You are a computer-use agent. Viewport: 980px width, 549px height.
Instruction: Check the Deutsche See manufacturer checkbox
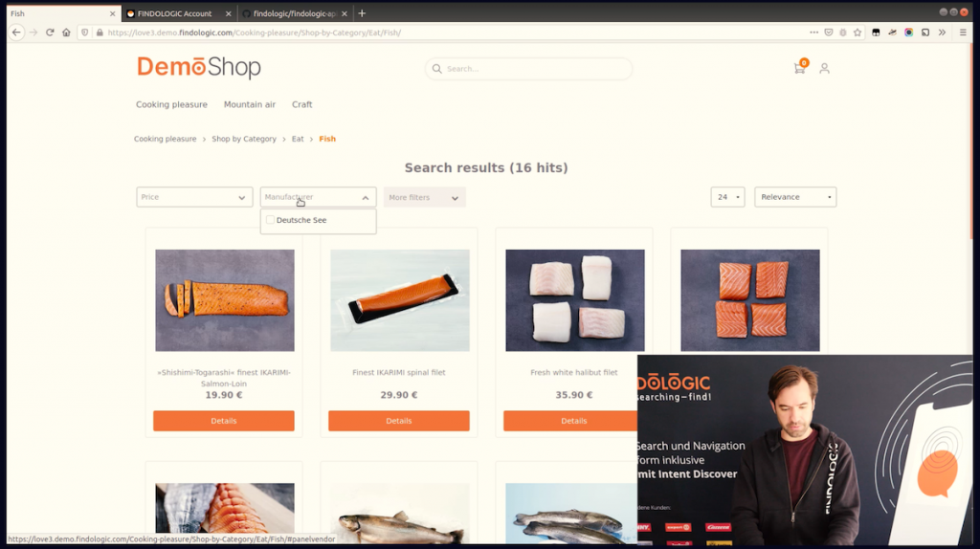[270, 220]
